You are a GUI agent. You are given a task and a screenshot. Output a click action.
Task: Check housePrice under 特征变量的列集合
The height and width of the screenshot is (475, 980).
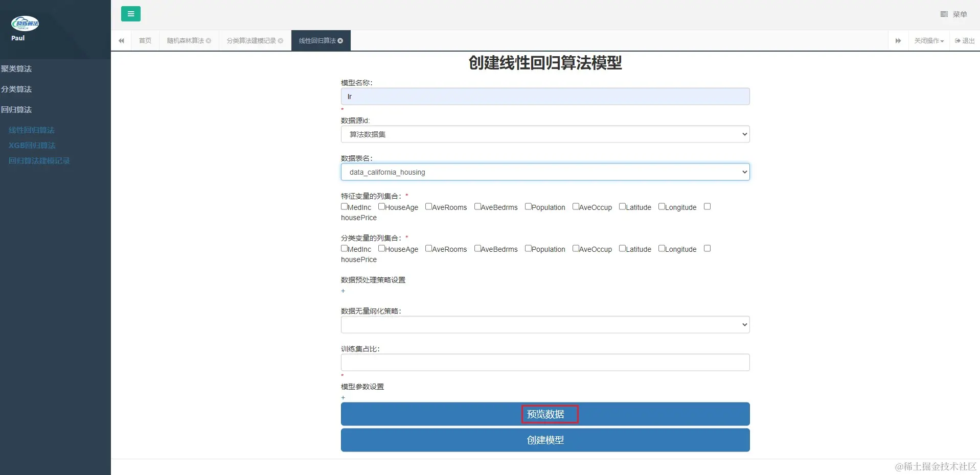point(707,207)
